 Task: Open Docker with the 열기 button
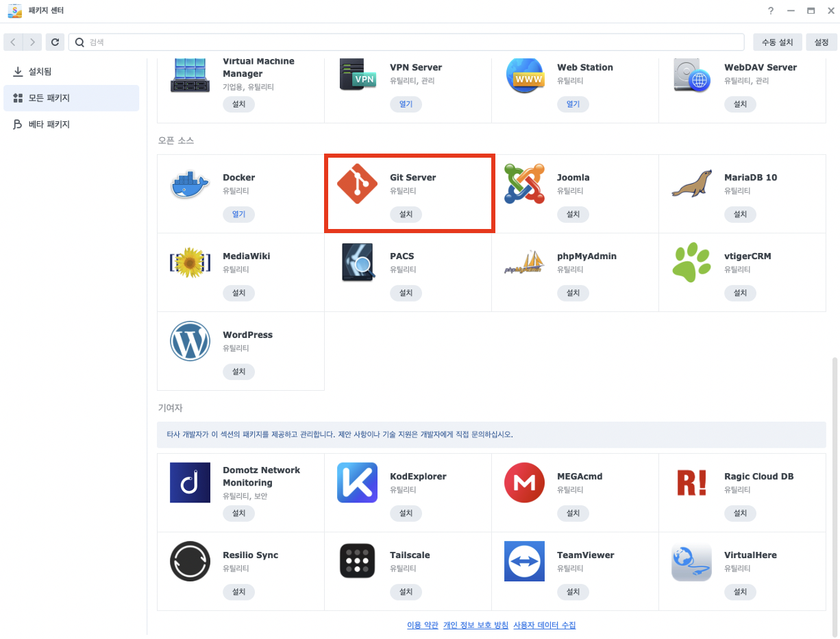(x=238, y=215)
